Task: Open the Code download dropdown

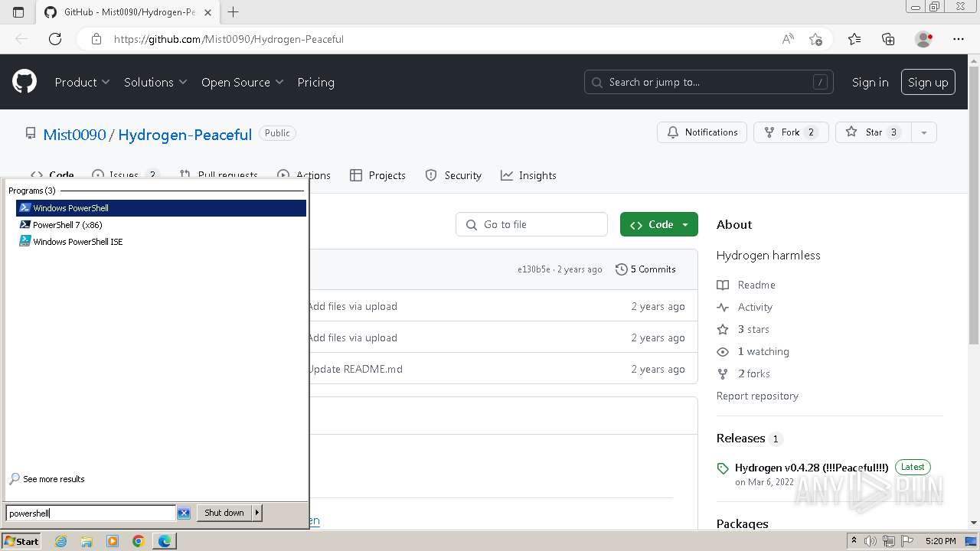Action: click(x=659, y=224)
